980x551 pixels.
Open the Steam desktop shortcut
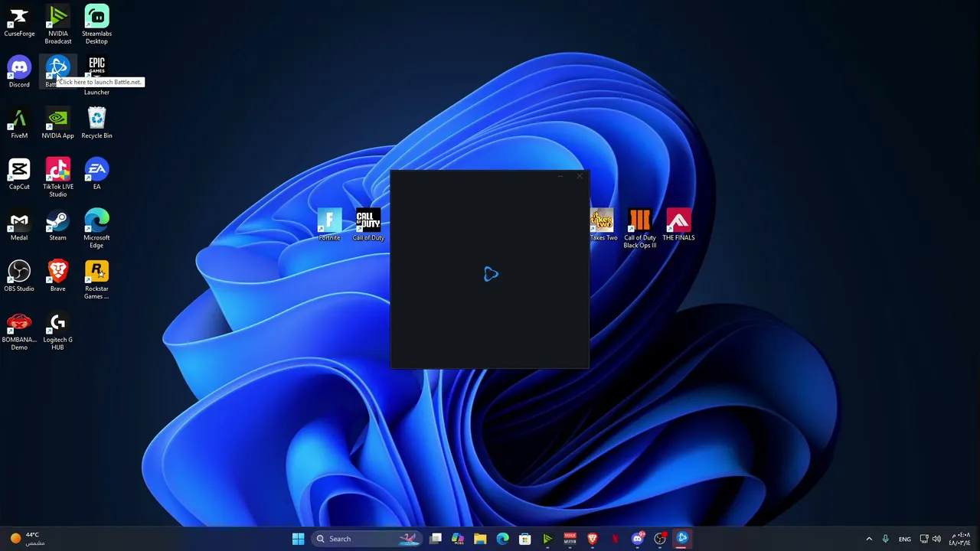tap(57, 225)
